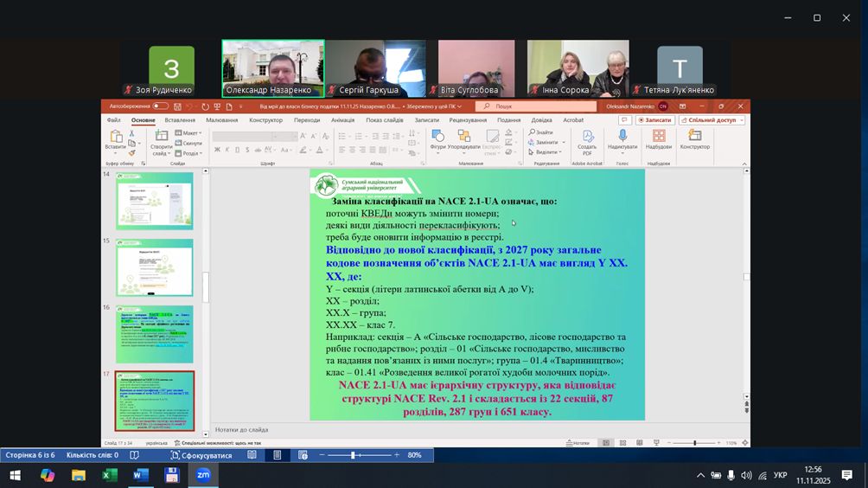
Task: Click the Arrange (Упорядкувати) icon
Action: [x=464, y=138]
